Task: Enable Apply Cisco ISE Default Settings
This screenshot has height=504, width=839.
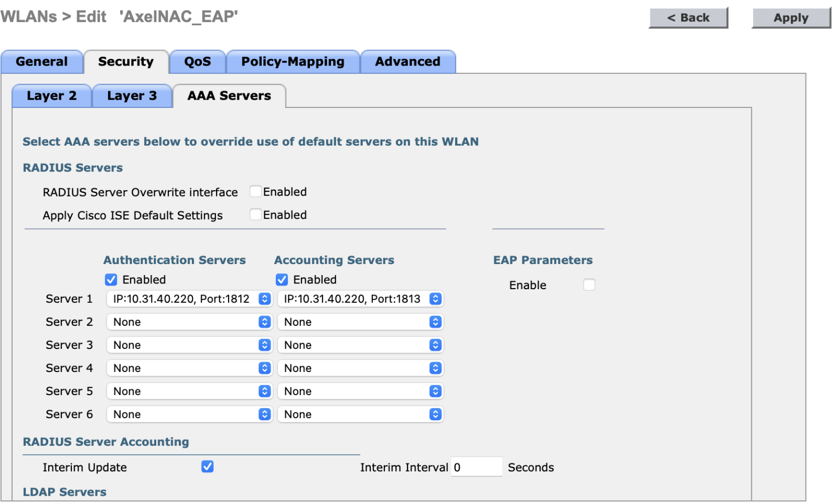Action: pos(255,215)
